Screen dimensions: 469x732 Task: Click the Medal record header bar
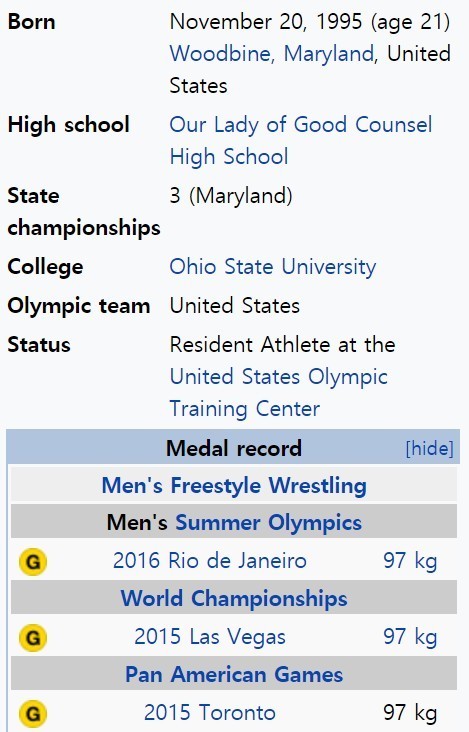233,447
